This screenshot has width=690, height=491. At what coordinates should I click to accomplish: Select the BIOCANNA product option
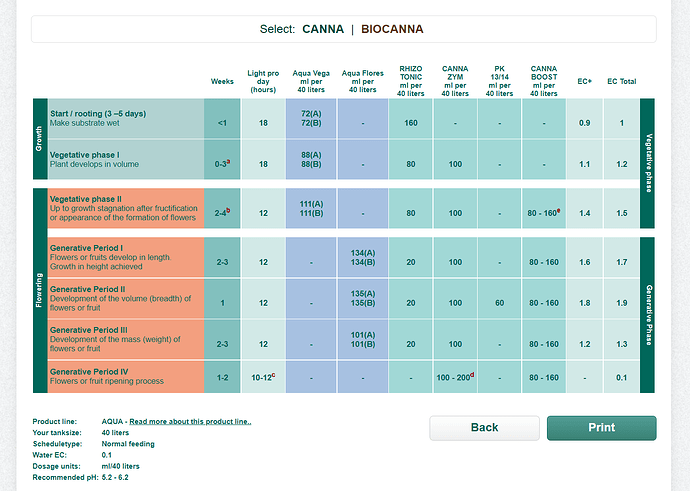[x=392, y=29]
